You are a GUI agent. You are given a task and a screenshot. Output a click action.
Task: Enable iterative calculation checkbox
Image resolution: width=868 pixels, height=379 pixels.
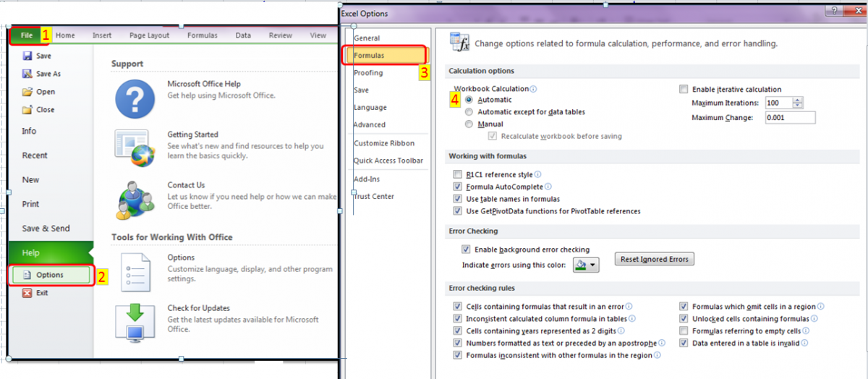684,89
